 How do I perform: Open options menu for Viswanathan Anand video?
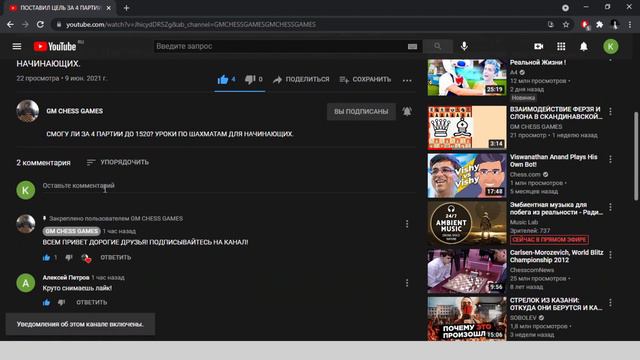point(610,159)
